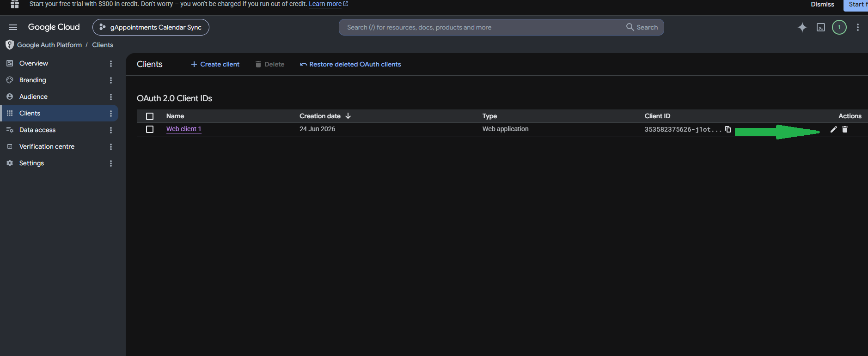Open the Overview item's three-dot menu
868x356 pixels.
pyautogui.click(x=111, y=64)
